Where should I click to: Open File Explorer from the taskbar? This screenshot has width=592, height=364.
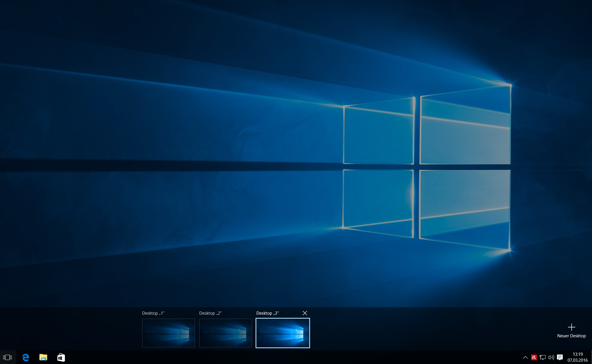point(43,357)
